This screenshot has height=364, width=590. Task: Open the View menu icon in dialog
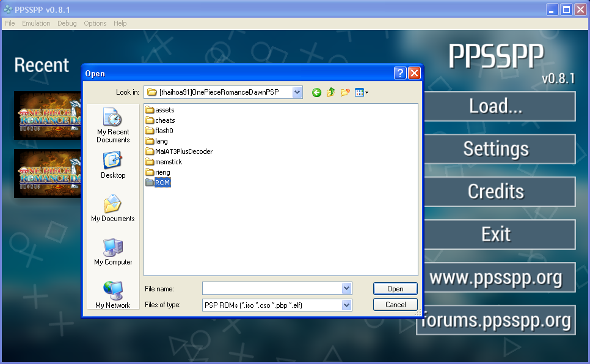tap(361, 92)
